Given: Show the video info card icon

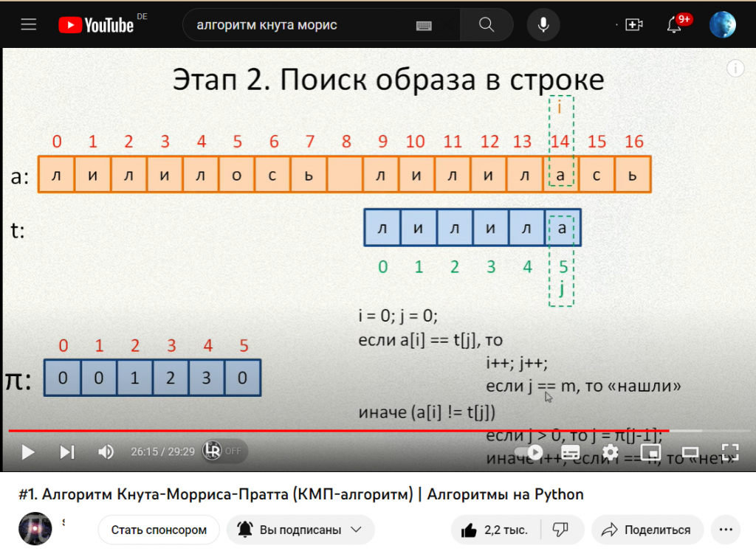Looking at the screenshot, I should click(735, 69).
